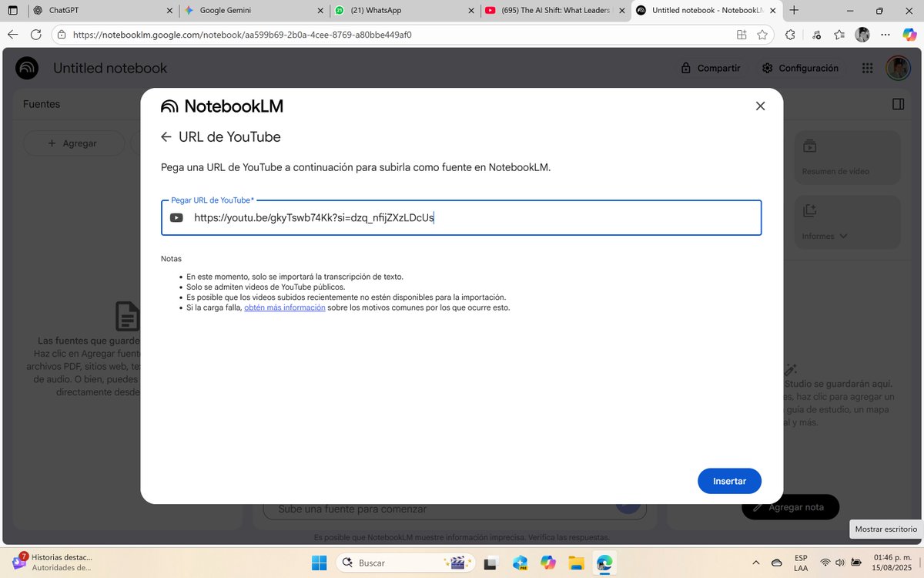The width and height of the screenshot is (924, 578).
Task: View site information lock icon
Action: coord(62,35)
